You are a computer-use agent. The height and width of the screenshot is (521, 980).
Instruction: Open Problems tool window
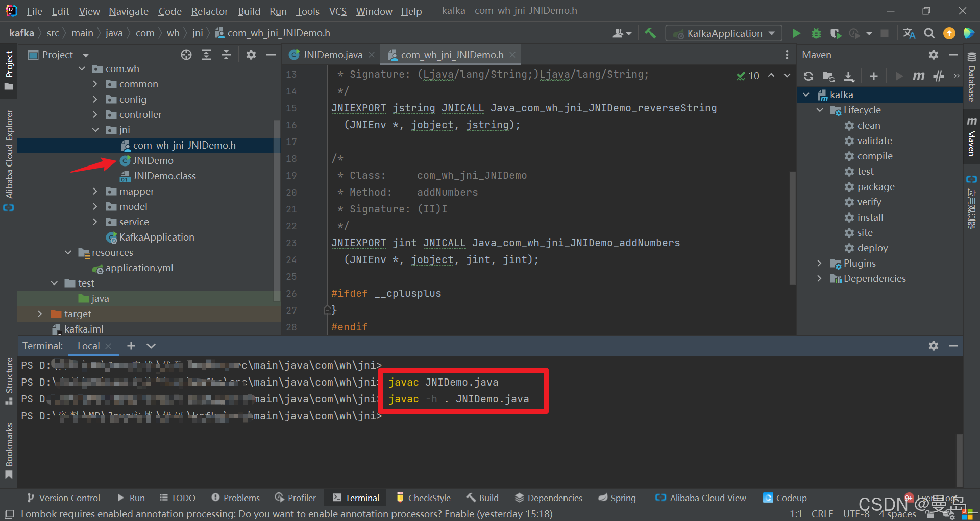235,498
